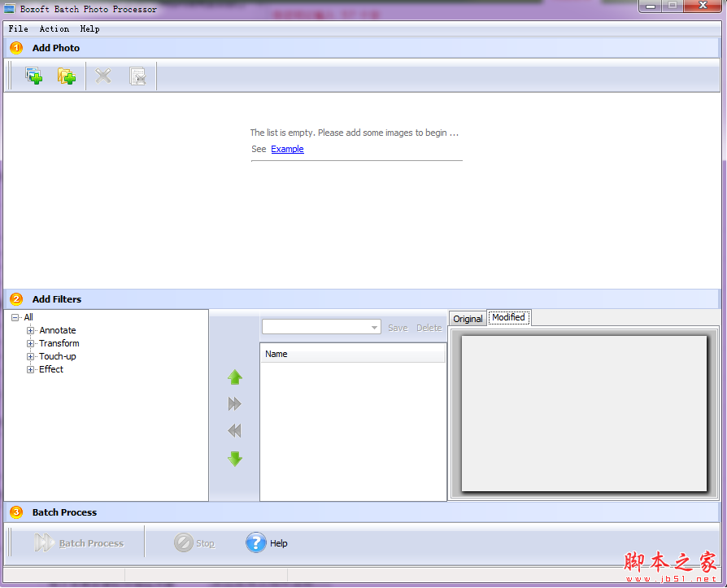This screenshot has height=588, width=727.
Task: Select the All tree item
Action: point(28,317)
